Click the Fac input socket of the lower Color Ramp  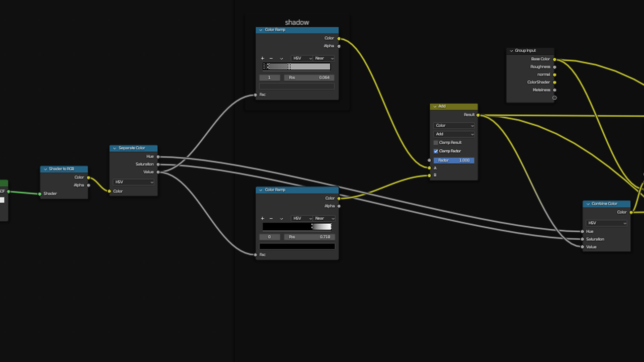pos(255,254)
